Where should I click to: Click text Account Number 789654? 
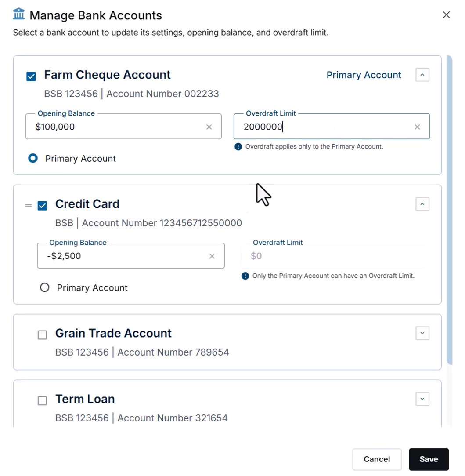click(x=173, y=352)
